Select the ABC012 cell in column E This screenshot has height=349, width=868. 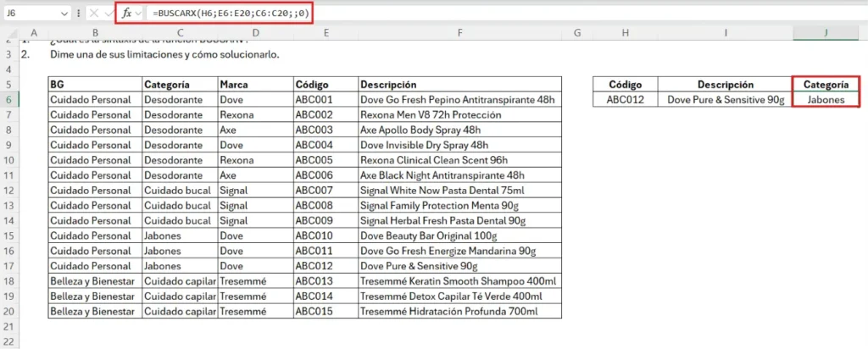tap(326, 265)
